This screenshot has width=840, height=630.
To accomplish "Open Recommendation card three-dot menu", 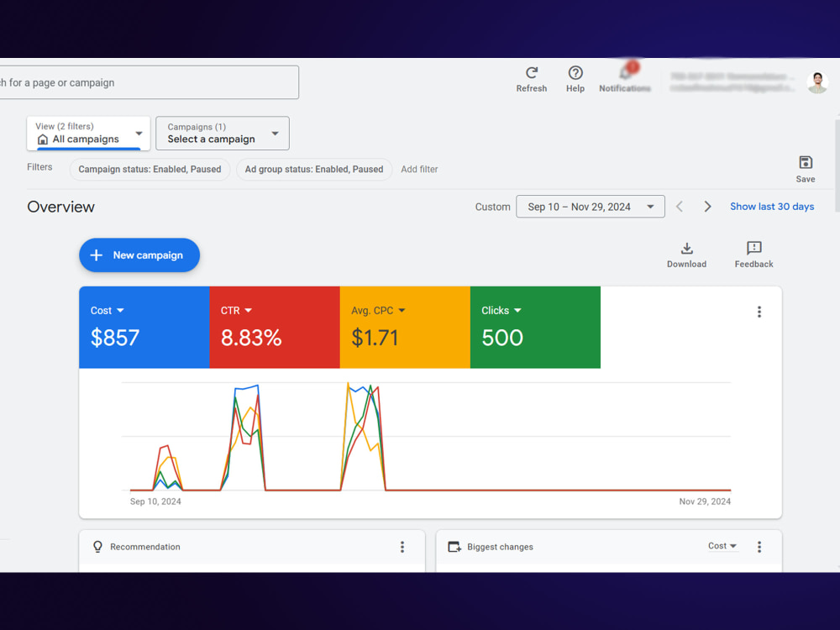I will tap(402, 547).
